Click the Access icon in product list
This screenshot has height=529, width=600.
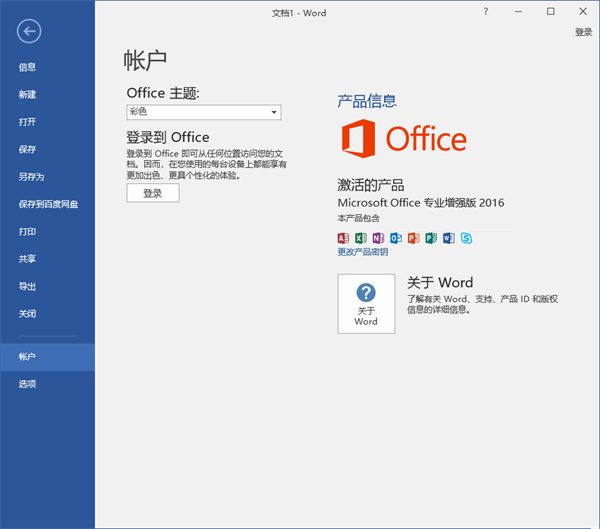(x=344, y=238)
